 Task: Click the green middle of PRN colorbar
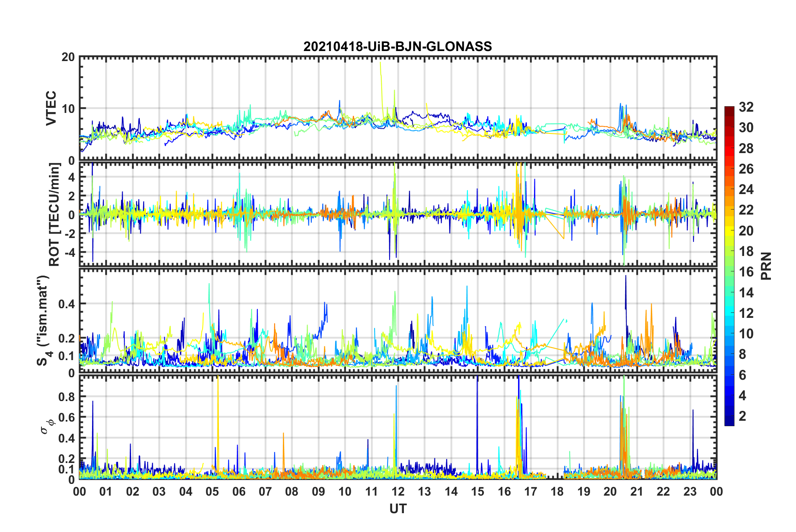point(729,266)
